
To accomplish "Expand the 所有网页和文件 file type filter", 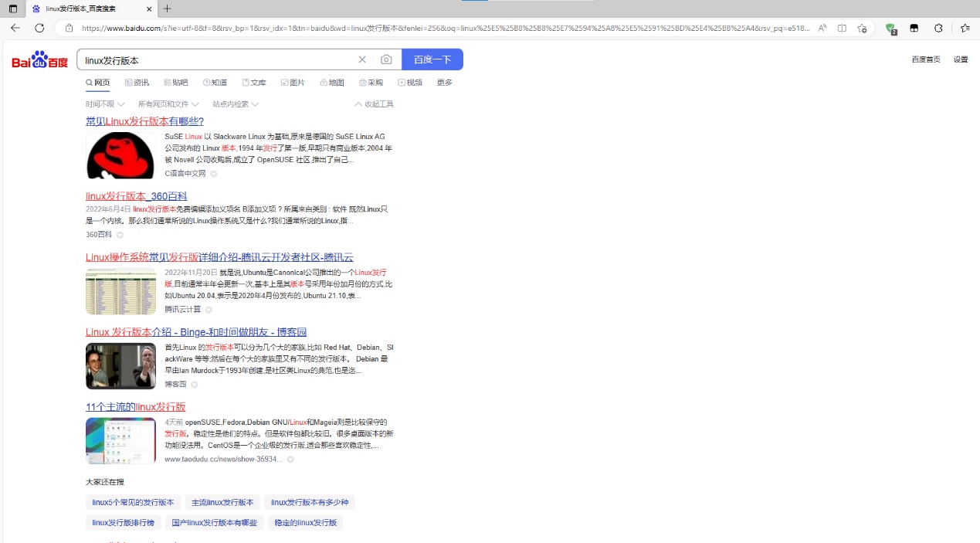I will point(168,104).
